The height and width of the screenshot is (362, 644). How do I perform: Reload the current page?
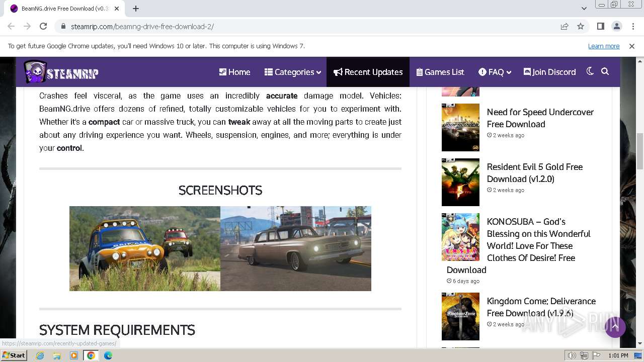point(43,26)
